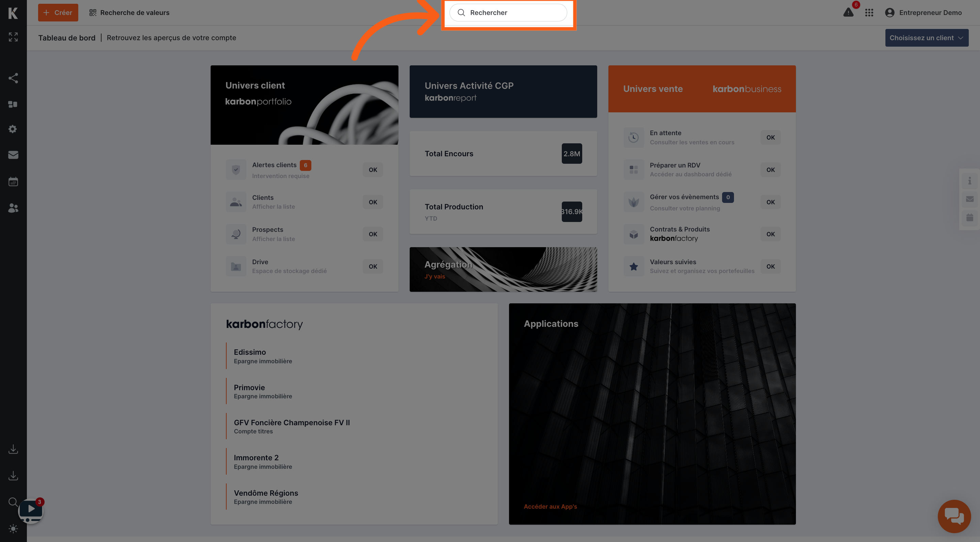Open the calendar icon in left sidebar
The height and width of the screenshot is (542, 980).
[13, 181]
